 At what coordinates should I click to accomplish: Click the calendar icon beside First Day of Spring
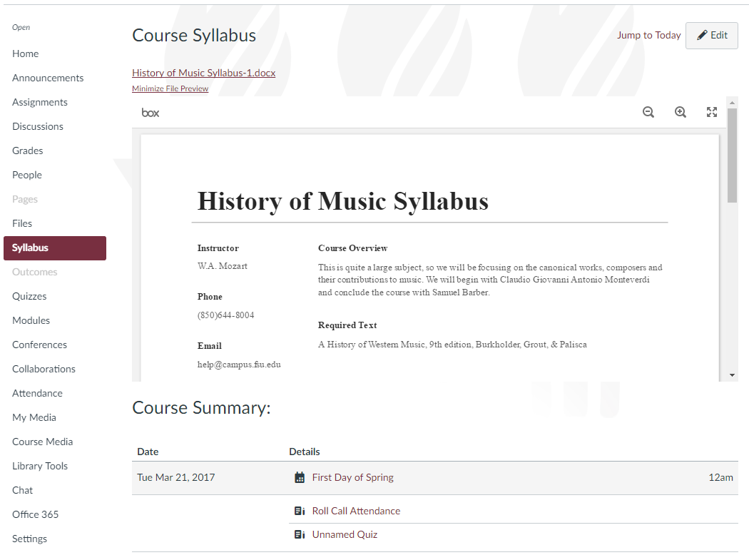click(300, 477)
